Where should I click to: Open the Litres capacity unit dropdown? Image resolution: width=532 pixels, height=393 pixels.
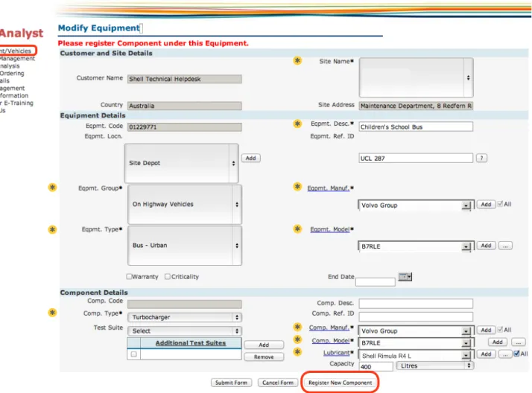point(435,366)
